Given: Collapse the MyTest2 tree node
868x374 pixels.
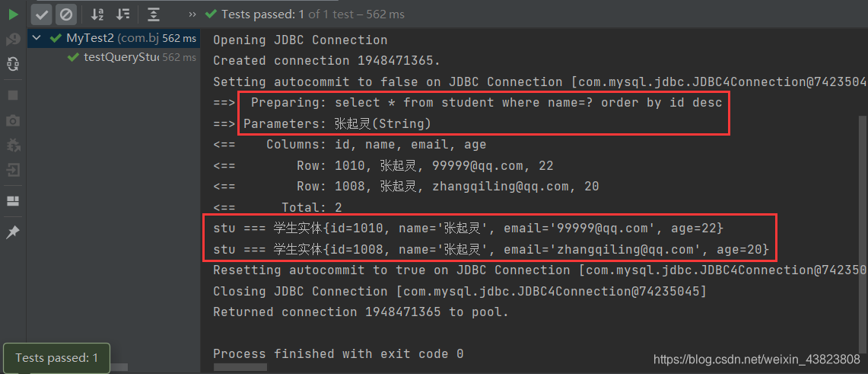Looking at the screenshot, I should click(x=37, y=38).
